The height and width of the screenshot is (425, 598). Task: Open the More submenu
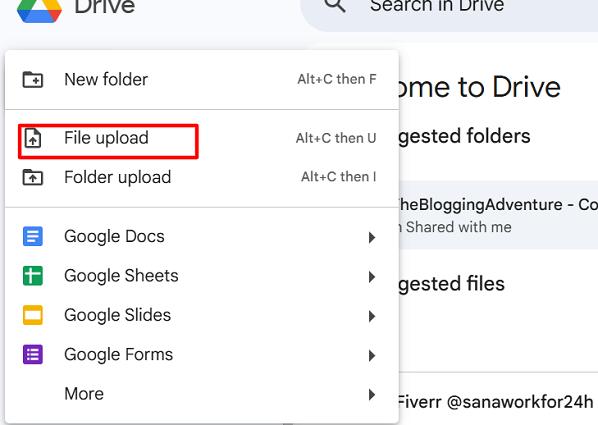click(x=202, y=394)
